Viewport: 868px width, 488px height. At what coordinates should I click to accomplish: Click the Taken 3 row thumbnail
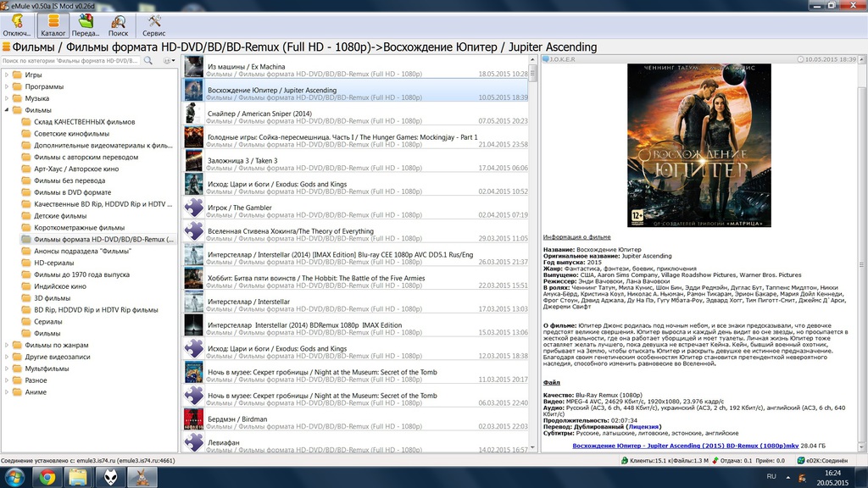coord(194,160)
